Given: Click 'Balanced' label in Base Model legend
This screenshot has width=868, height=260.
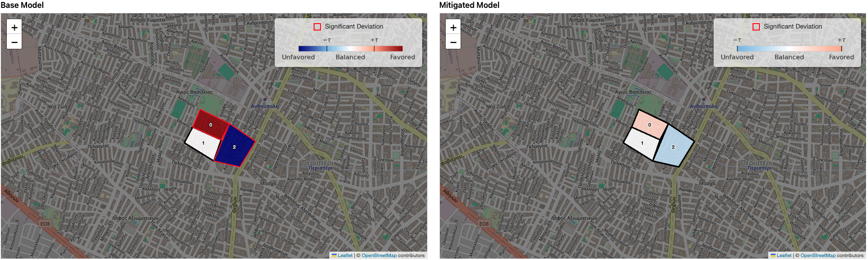Looking at the screenshot, I should coord(350,57).
